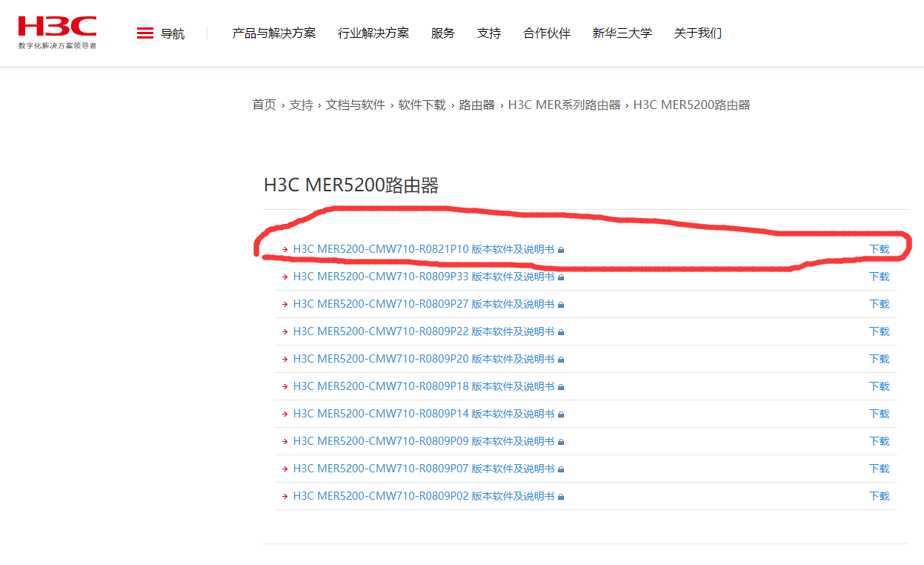The width and height of the screenshot is (924, 565).
Task: Click the red arrow before R0809P02 entry
Action: click(x=285, y=497)
